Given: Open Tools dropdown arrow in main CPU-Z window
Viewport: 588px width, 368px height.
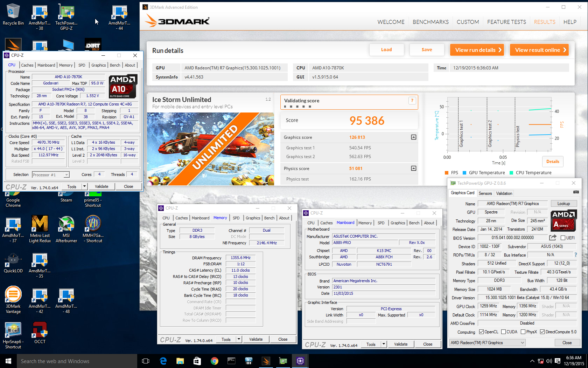Looking at the screenshot, I should [x=84, y=186].
